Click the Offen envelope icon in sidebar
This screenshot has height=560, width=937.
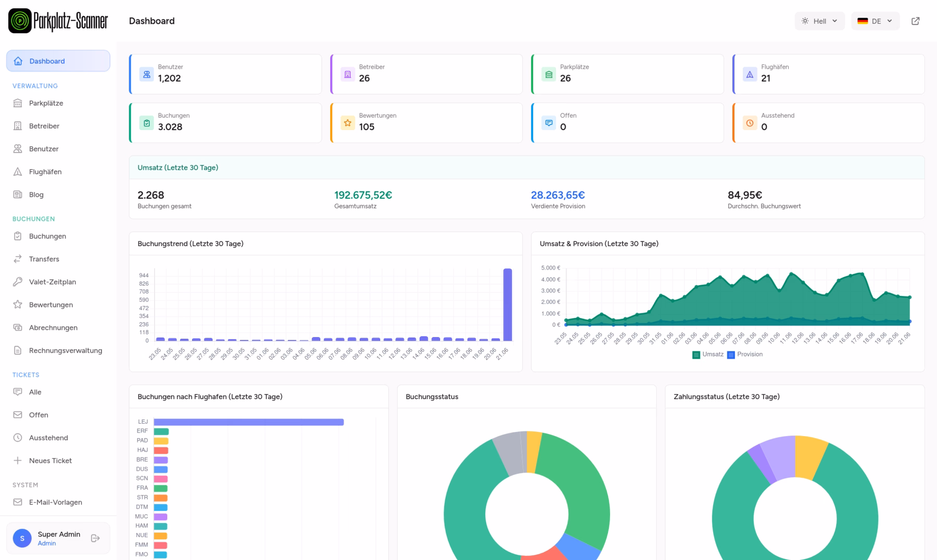click(x=18, y=415)
